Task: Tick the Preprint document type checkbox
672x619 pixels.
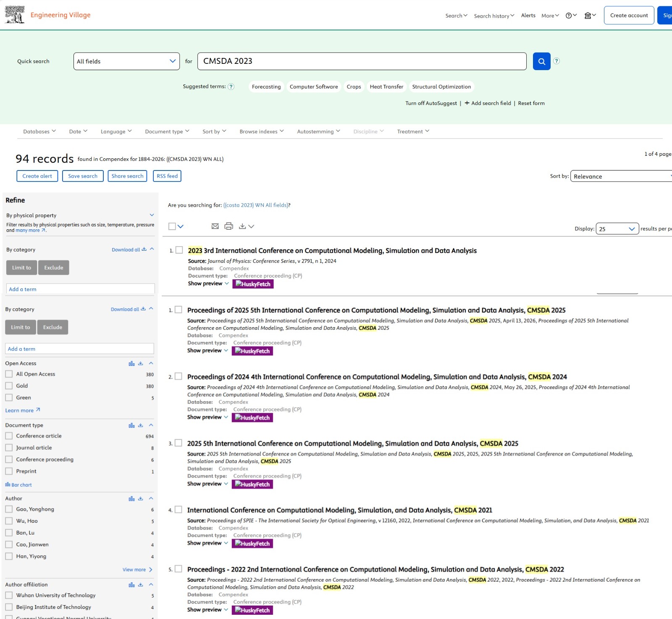Action: tap(9, 471)
